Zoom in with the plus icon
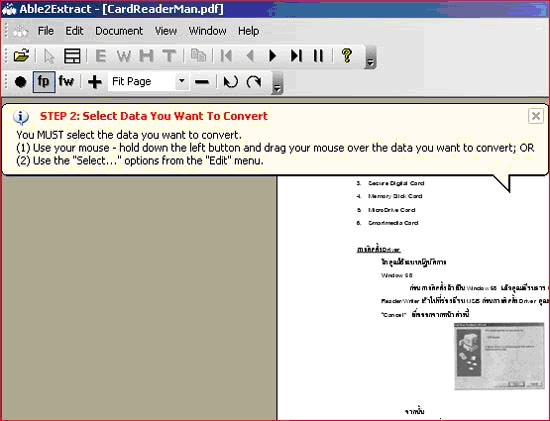 point(95,82)
